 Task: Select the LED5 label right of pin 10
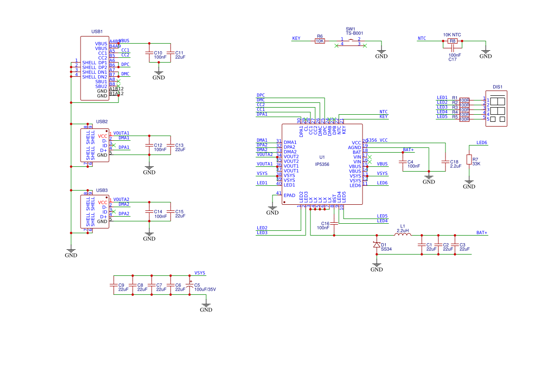pyautogui.click(x=382, y=216)
